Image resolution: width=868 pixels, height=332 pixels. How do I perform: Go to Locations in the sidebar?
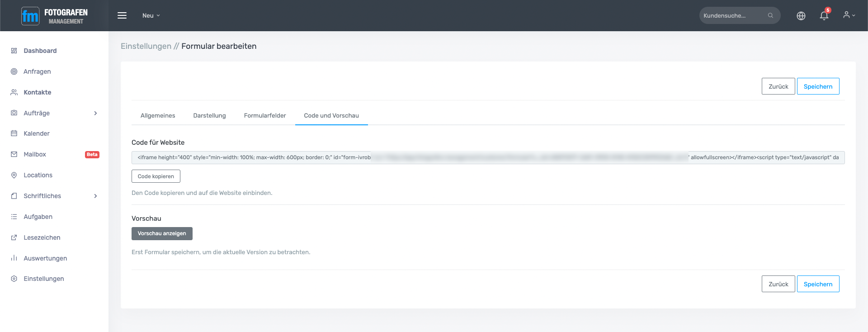(x=38, y=175)
